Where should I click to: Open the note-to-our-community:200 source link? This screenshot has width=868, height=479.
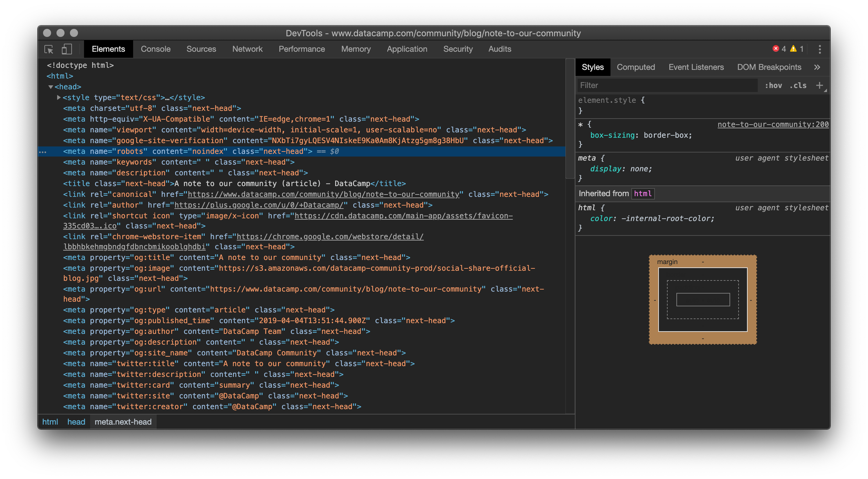coord(773,124)
